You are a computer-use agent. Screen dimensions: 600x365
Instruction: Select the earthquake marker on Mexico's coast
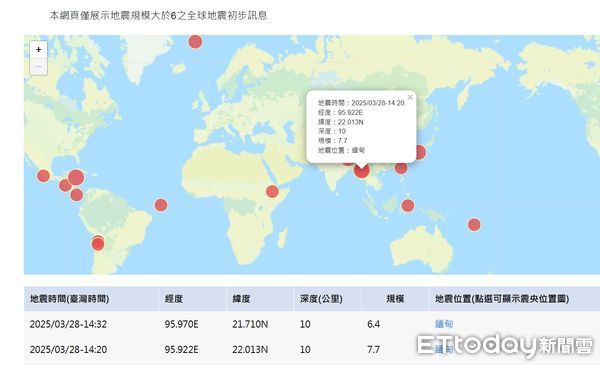[x=44, y=176]
